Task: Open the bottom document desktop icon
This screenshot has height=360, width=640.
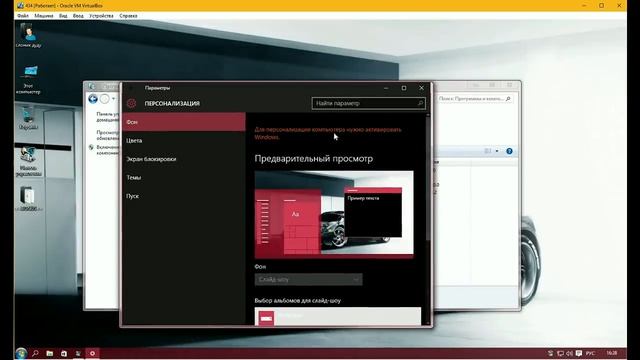Action: pyautogui.click(x=28, y=199)
